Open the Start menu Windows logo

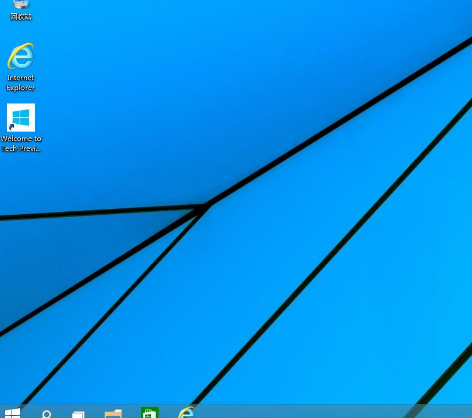(x=12, y=413)
